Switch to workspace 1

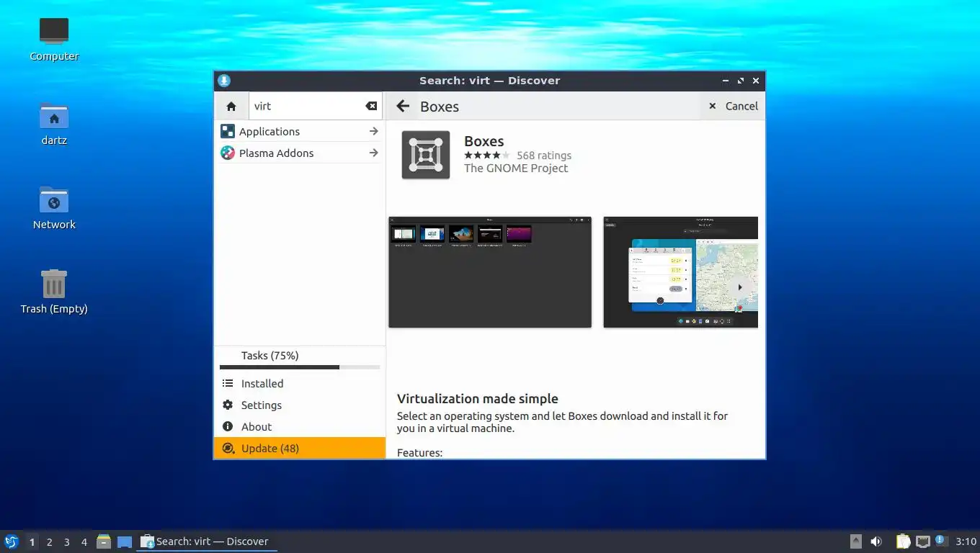pos(32,542)
